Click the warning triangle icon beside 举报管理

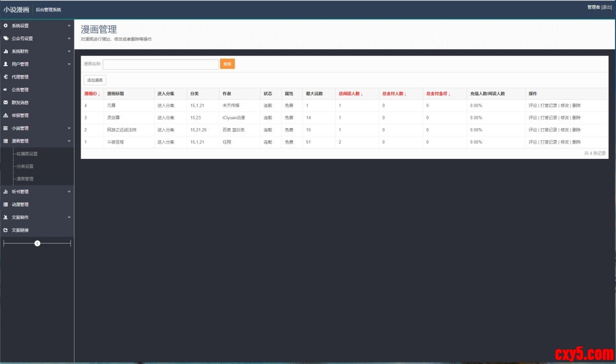[6, 115]
